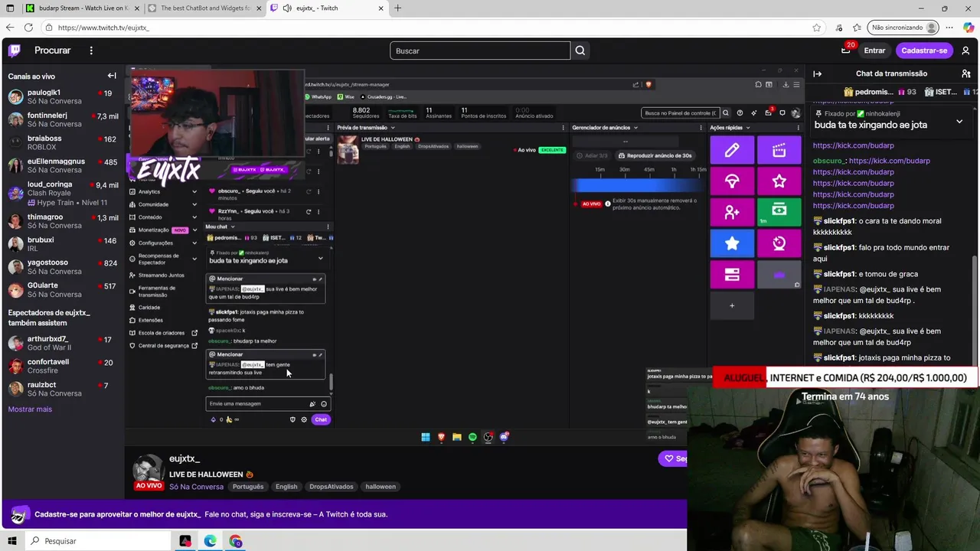Screen dimensions: 980x551
Task: Focus the Buscar search field
Action: pyautogui.click(x=480, y=51)
